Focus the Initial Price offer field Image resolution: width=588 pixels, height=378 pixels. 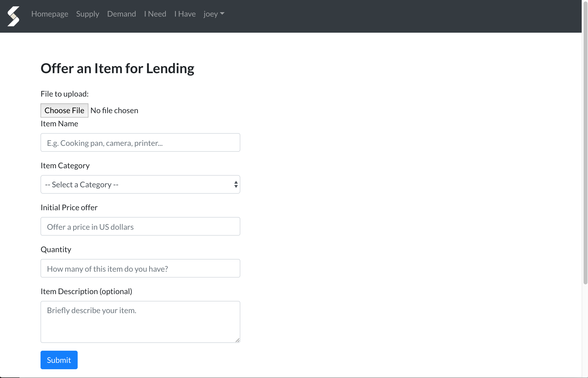click(x=140, y=226)
